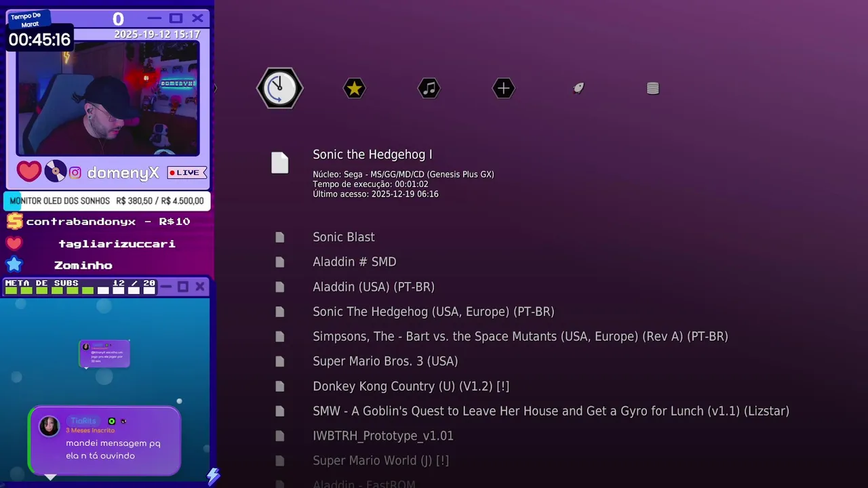
Task: Click the small floating chat bubble
Action: tap(104, 354)
